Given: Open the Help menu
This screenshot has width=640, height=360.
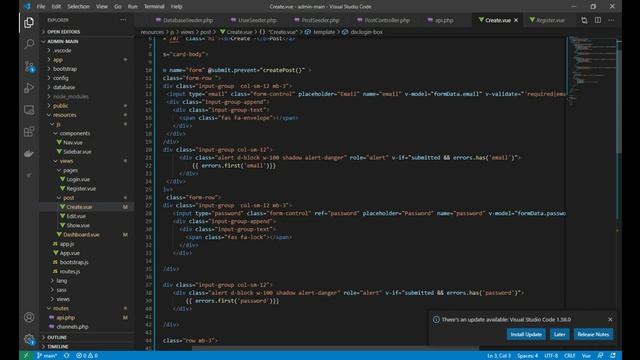Looking at the screenshot, I should click(176, 7).
